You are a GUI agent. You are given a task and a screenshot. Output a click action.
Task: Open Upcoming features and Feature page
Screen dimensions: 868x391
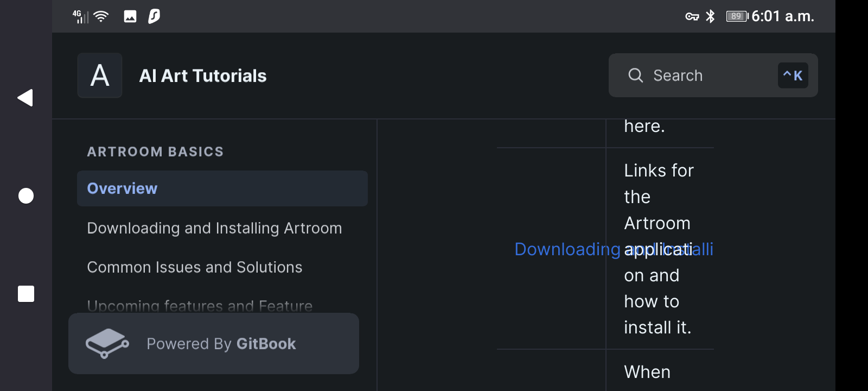200,305
